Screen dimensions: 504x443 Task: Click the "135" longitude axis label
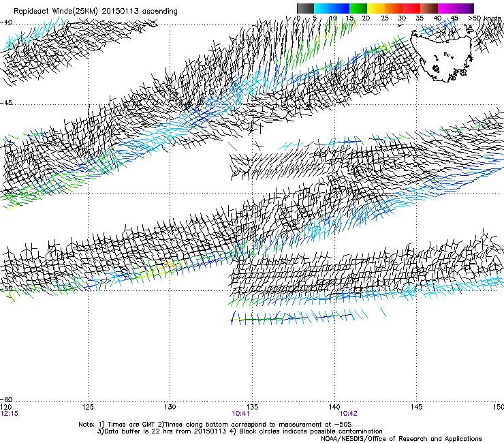(252, 408)
